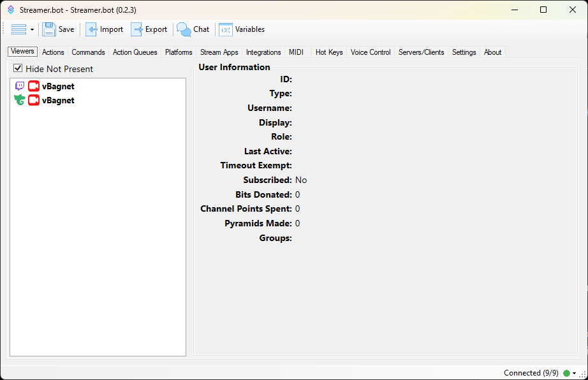Open the Stream Apps tab

219,52
